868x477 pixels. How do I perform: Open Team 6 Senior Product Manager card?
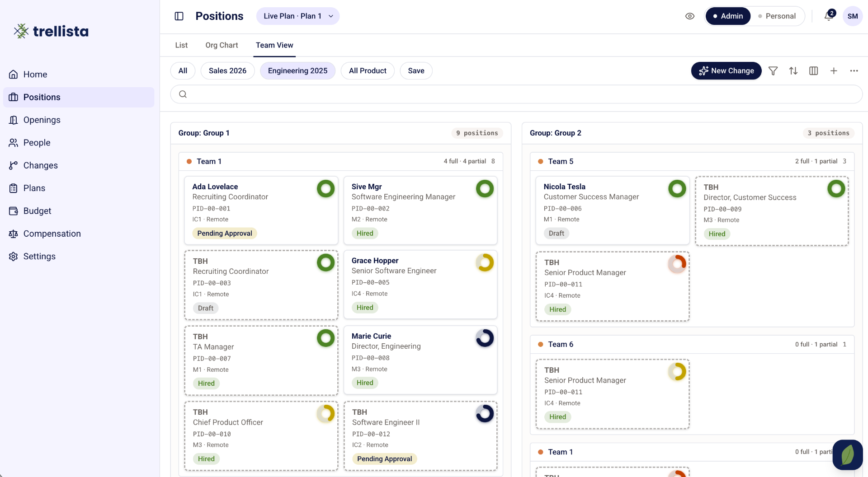(x=613, y=394)
